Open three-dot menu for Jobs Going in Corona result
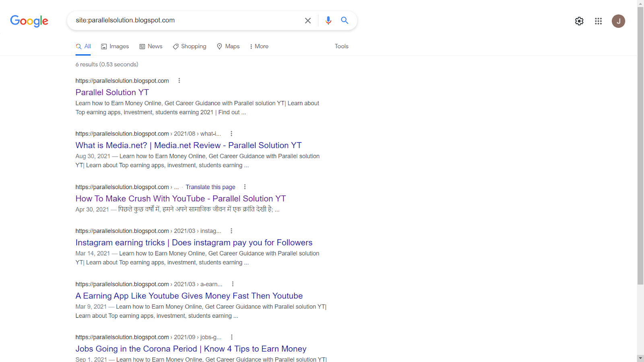The height and width of the screenshot is (362, 644). point(232,337)
